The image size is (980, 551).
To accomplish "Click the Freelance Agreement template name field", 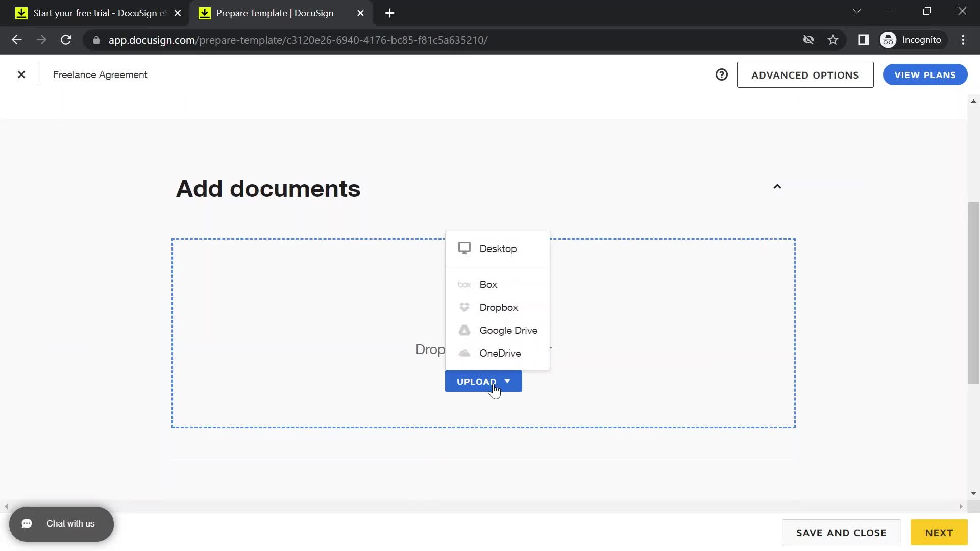I will (100, 74).
